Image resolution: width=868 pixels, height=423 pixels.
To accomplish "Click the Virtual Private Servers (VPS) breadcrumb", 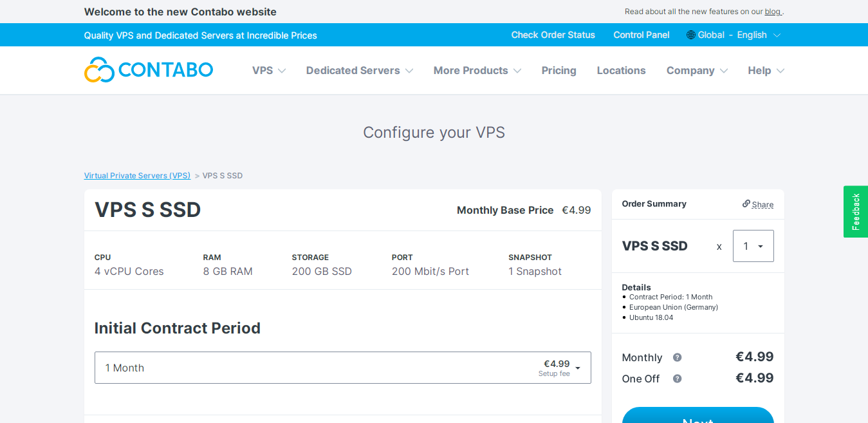I will 137,176.
